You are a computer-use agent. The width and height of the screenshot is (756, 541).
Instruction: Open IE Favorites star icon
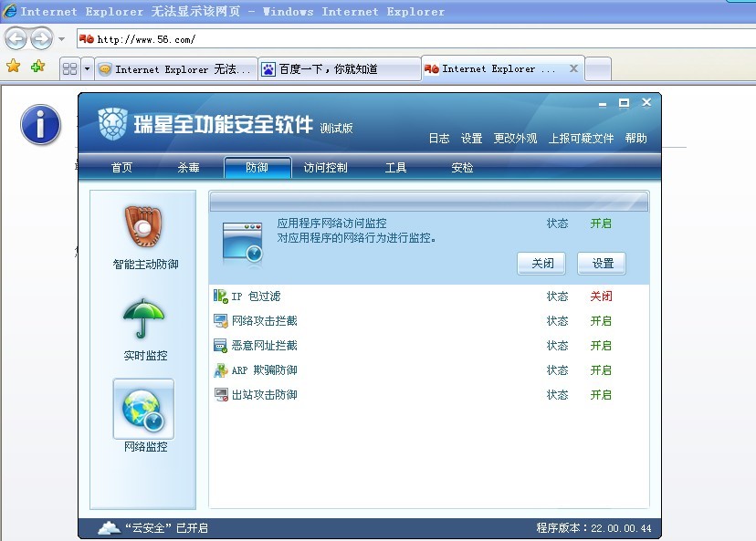(x=14, y=66)
